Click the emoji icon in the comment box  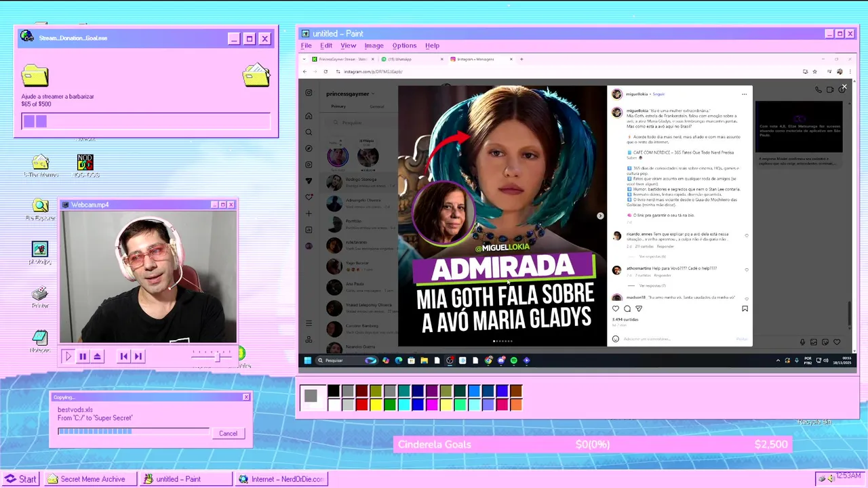click(x=616, y=339)
